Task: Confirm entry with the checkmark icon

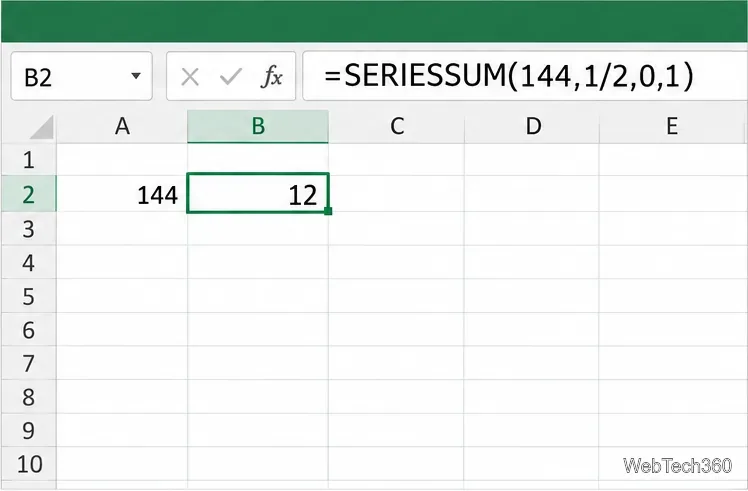Action: point(231,77)
